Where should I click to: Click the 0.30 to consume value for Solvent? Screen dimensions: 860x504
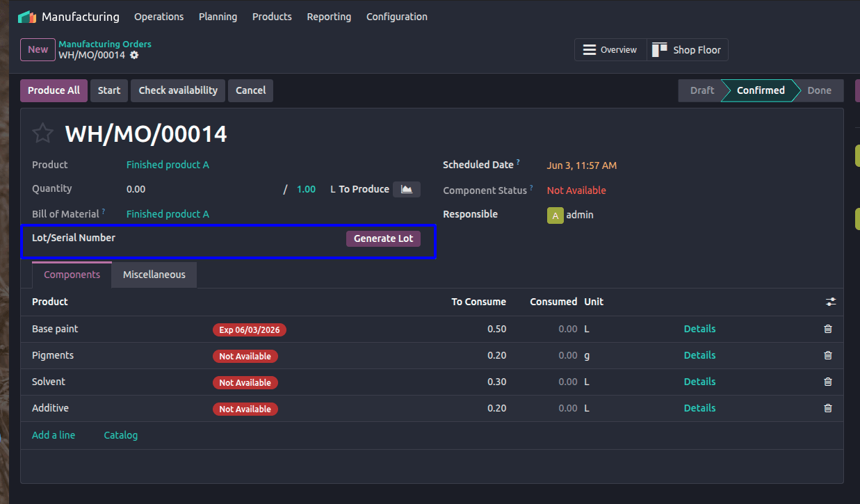click(x=496, y=382)
